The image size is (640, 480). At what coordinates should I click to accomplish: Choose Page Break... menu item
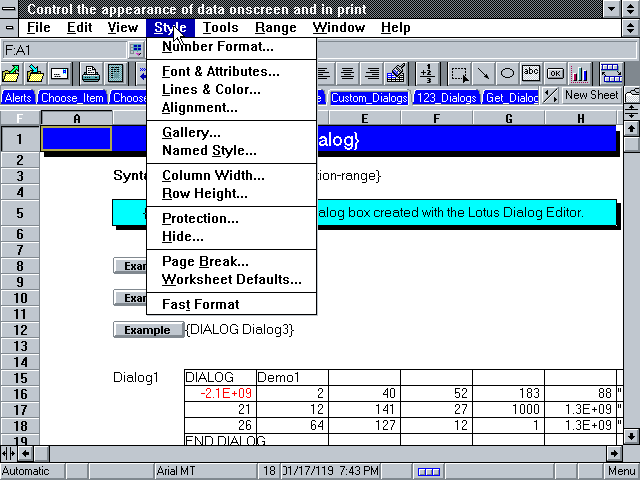click(231, 261)
